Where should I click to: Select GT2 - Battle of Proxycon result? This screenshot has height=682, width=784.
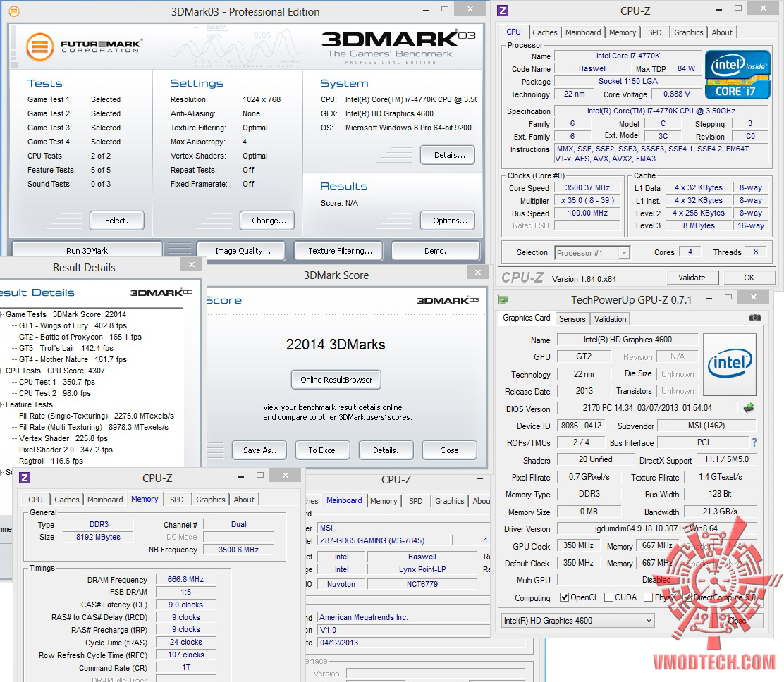(x=80, y=337)
